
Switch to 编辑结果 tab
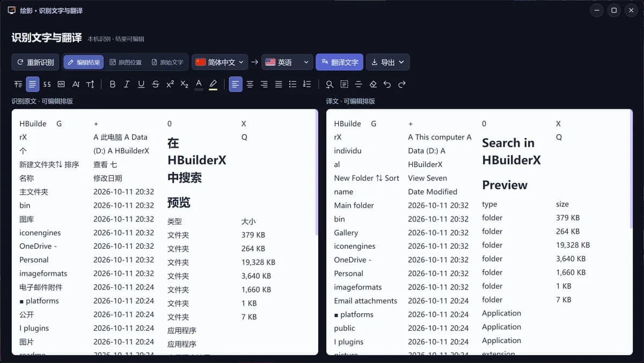pos(84,62)
